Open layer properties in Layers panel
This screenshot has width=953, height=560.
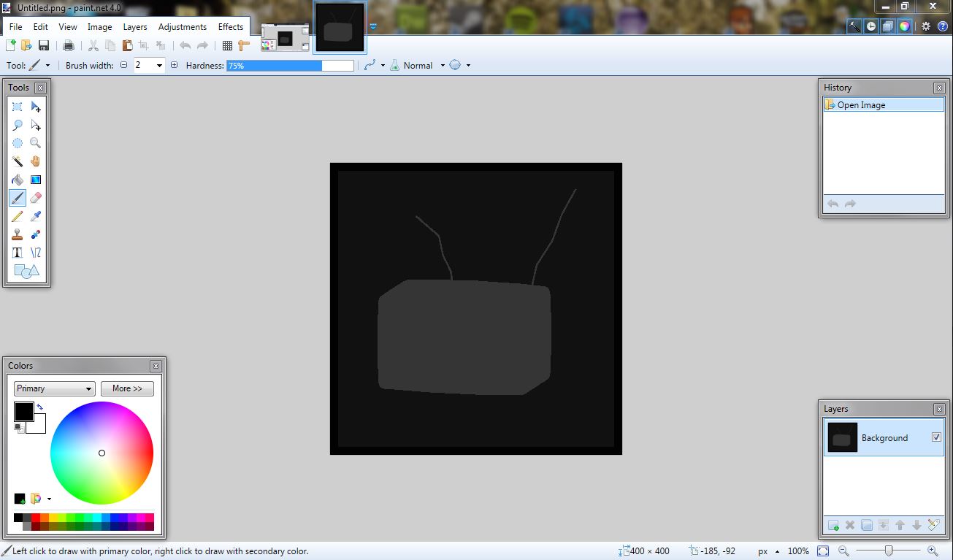point(933,525)
